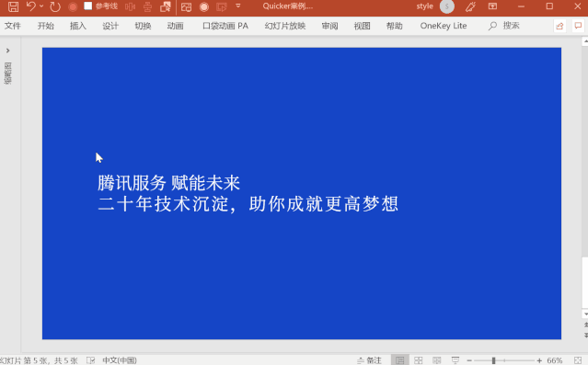Click the red record circle in quick access
Viewport: 588px width, 365px height.
pos(73,6)
